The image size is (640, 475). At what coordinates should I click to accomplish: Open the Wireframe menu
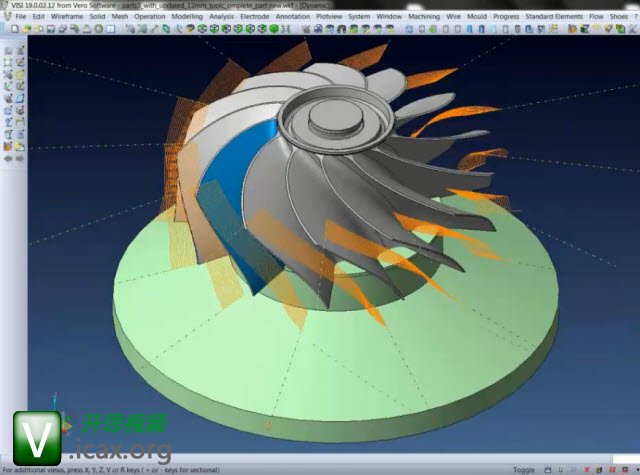66,17
